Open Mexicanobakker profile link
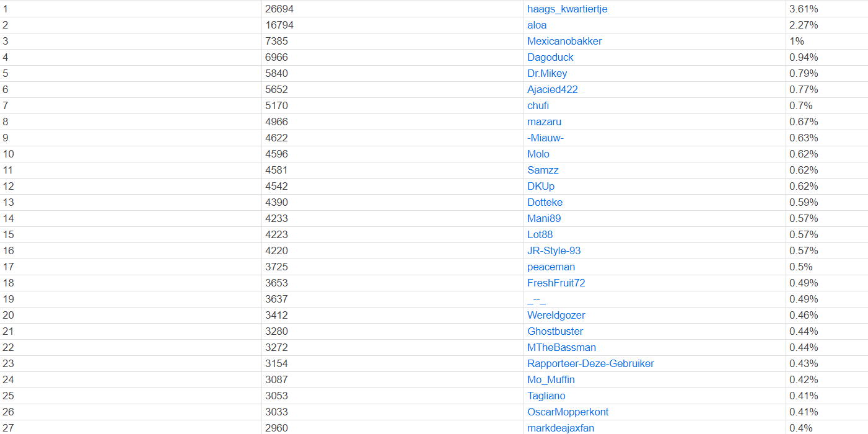The height and width of the screenshot is (434, 868). point(564,42)
